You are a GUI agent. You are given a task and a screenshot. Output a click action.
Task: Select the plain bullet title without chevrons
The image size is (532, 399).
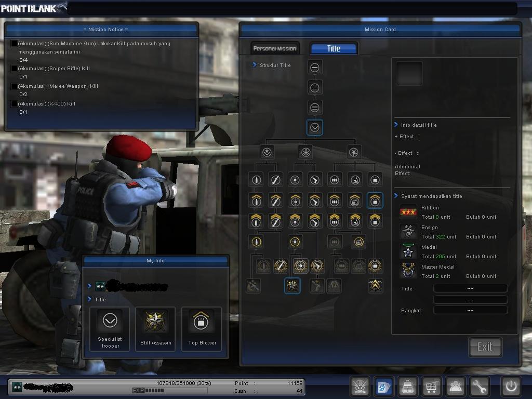coord(256,180)
